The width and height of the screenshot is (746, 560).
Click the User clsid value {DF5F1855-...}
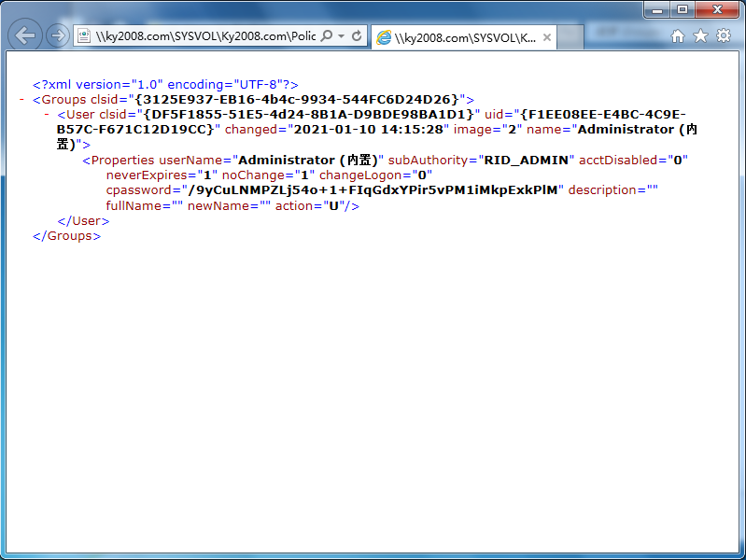308,115
